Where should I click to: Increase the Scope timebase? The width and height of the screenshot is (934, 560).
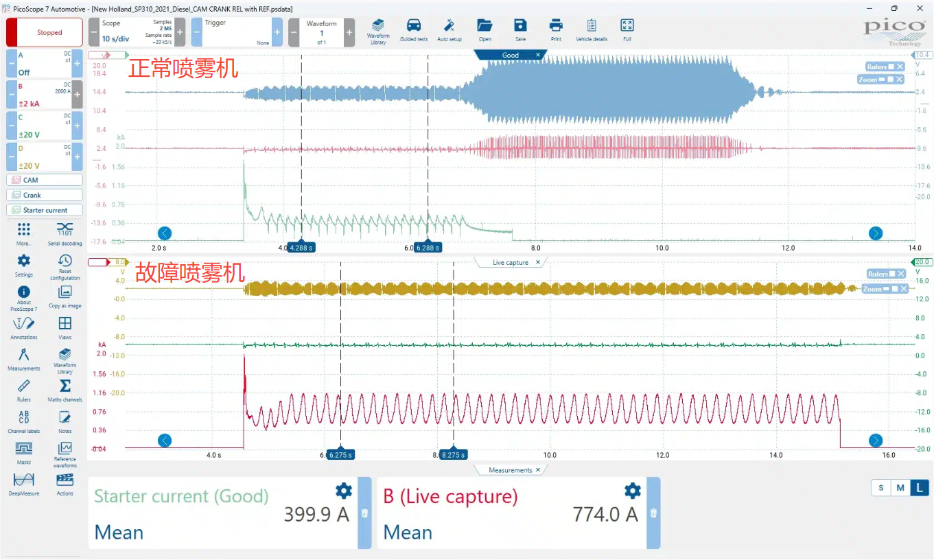click(x=180, y=32)
